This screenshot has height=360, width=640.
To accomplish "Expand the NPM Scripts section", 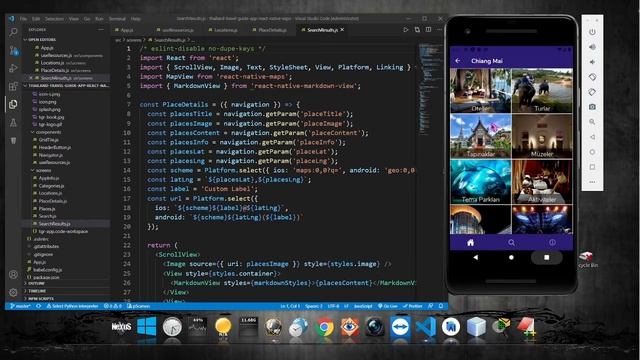I will (x=40, y=299).
